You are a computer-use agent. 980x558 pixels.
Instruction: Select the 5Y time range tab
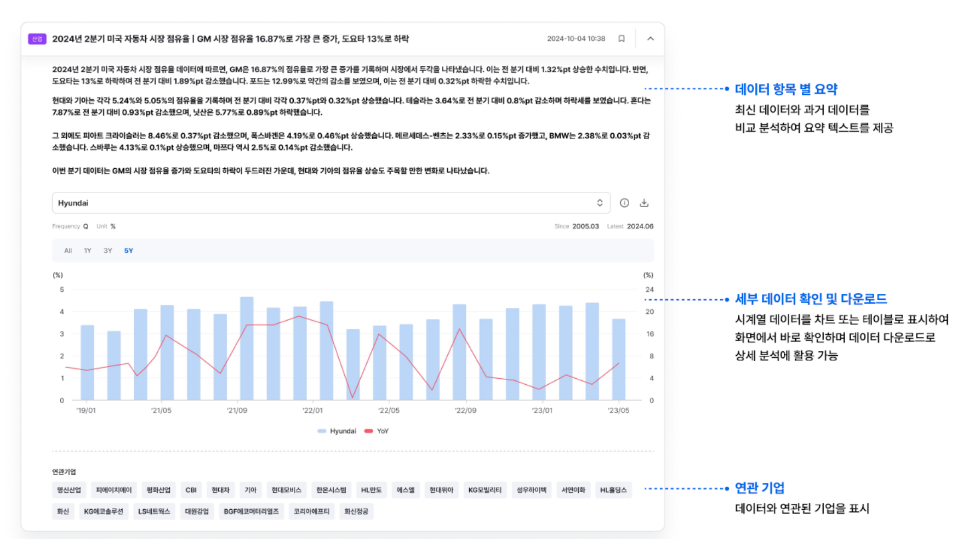pos(128,250)
